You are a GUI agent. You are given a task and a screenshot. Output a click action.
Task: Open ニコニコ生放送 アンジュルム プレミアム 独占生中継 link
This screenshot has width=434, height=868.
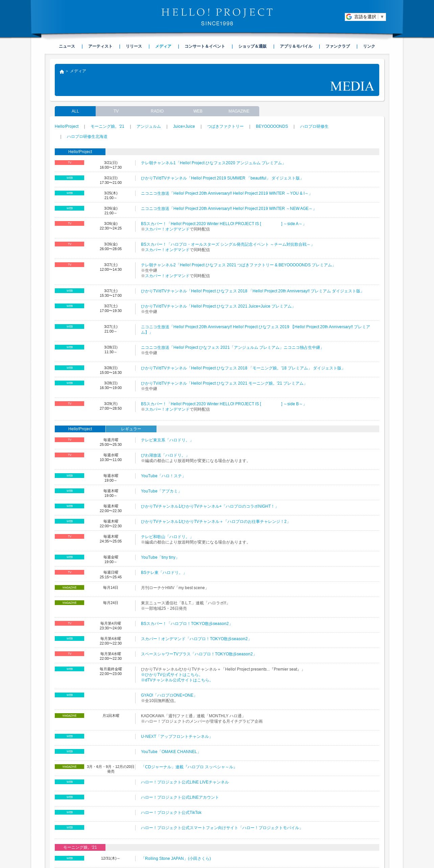(x=232, y=347)
